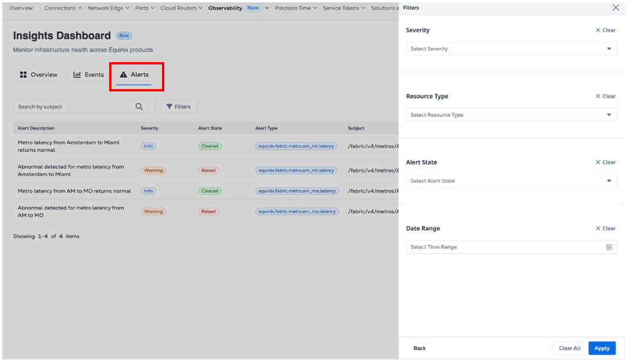Expand the Precision Time menu
Image resolution: width=629 pixels, height=364 pixels.
click(x=296, y=8)
